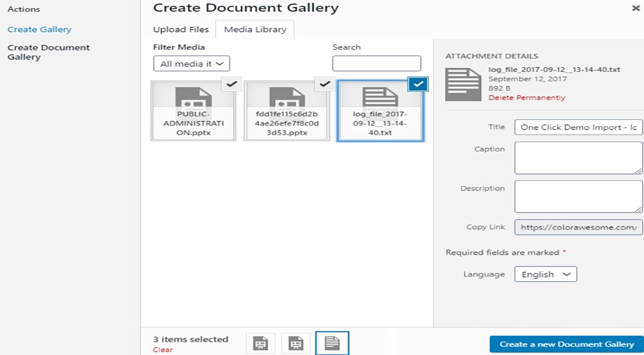Open the All media items filter dropdown
This screenshot has height=355, width=644.
(191, 64)
